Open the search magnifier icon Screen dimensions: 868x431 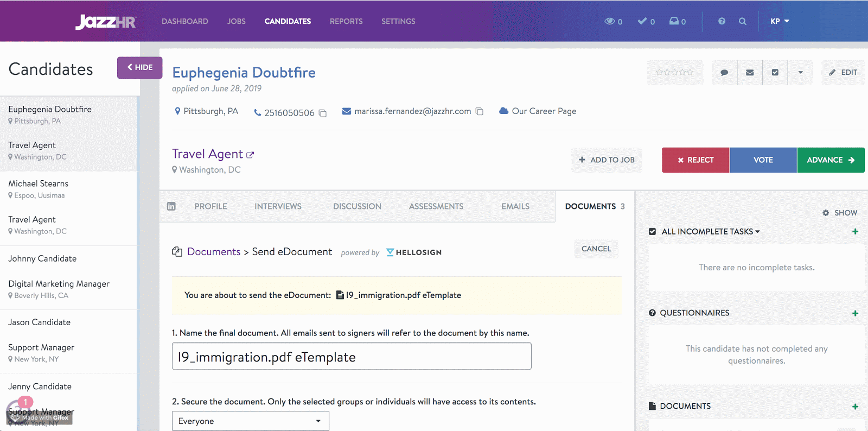pos(743,21)
